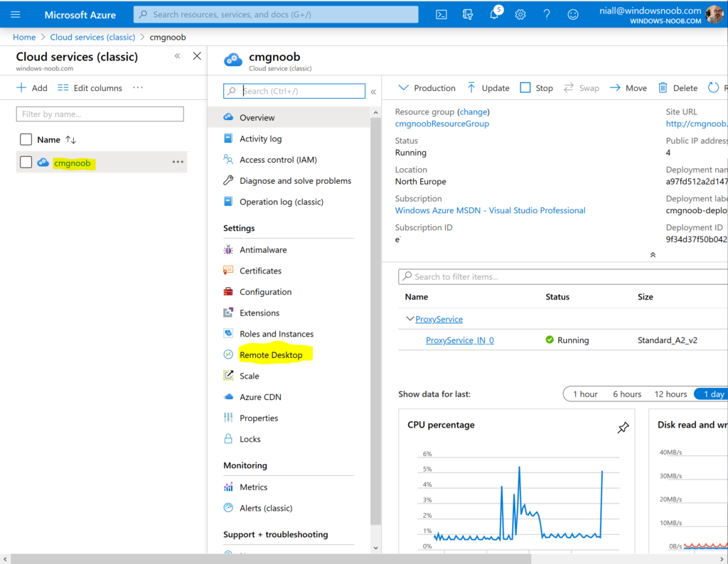Collapse the ProxyService tree node

pos(409,320)
